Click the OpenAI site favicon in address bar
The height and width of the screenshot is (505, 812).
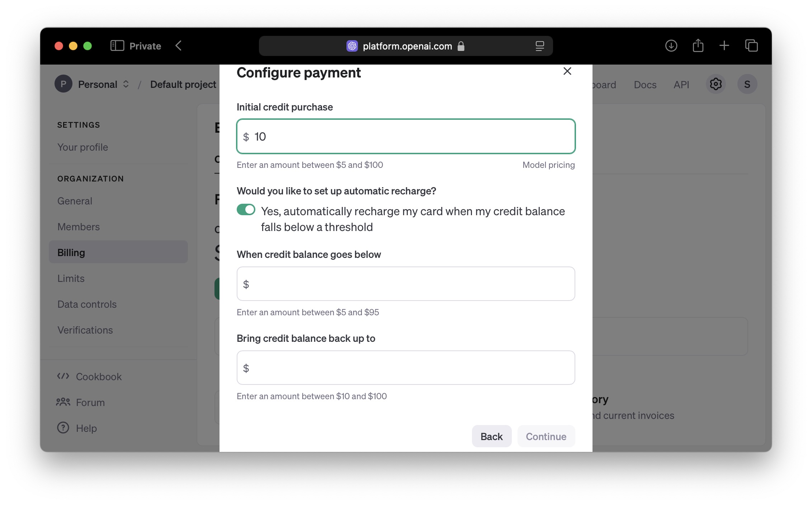352,46
